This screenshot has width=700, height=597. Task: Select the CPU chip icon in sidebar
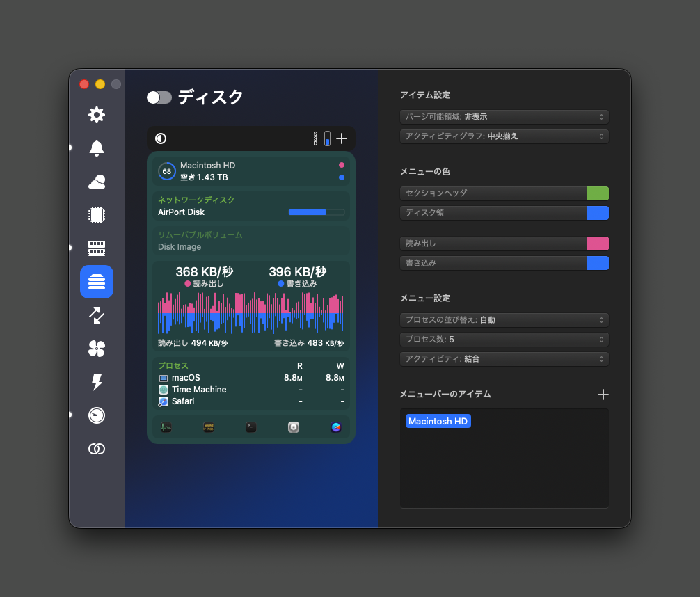pyautogui.click(x=97, y=215)
